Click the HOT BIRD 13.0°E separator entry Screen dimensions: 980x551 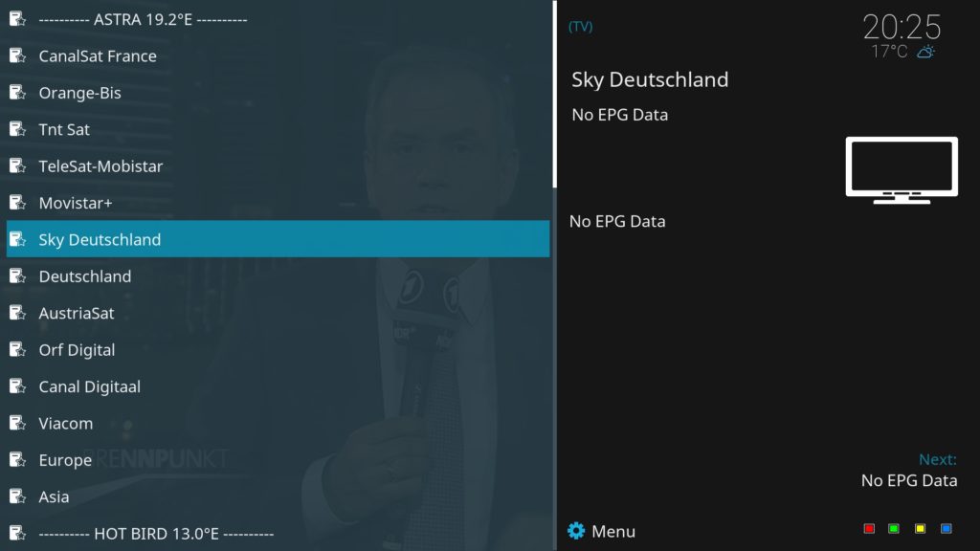278,534
